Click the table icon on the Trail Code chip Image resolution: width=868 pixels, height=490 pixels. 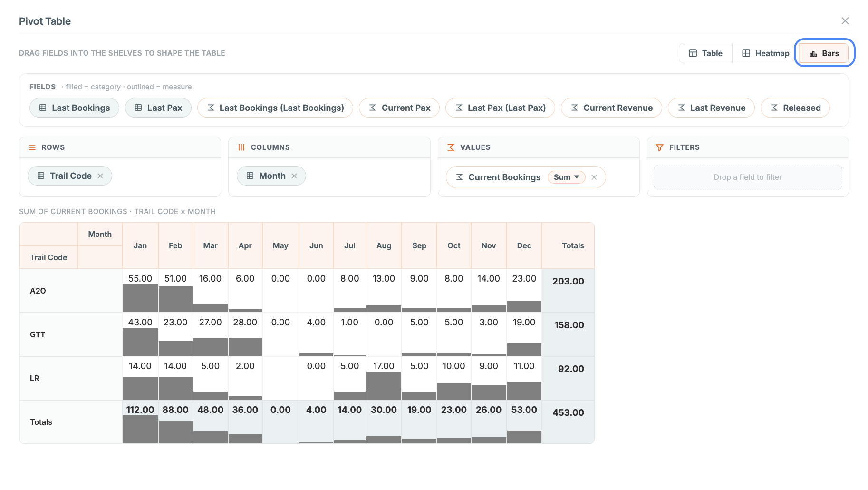[41, 176]
